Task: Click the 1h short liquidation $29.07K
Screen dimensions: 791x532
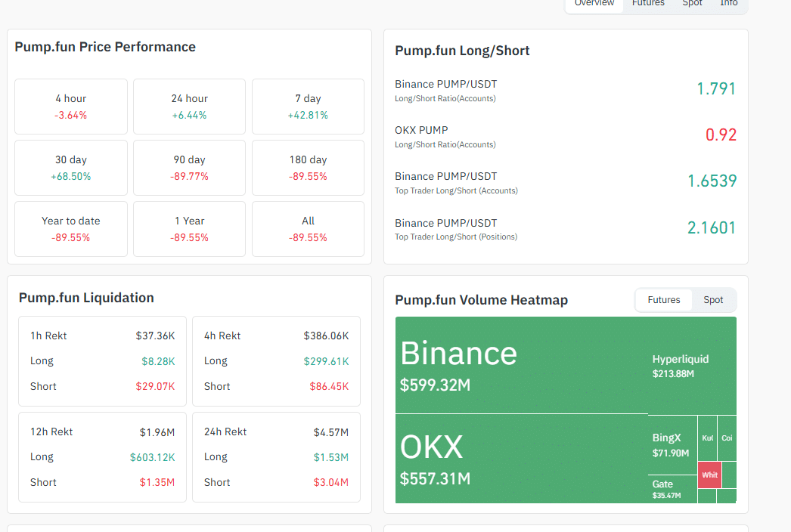Action: [x=155, y=386]
